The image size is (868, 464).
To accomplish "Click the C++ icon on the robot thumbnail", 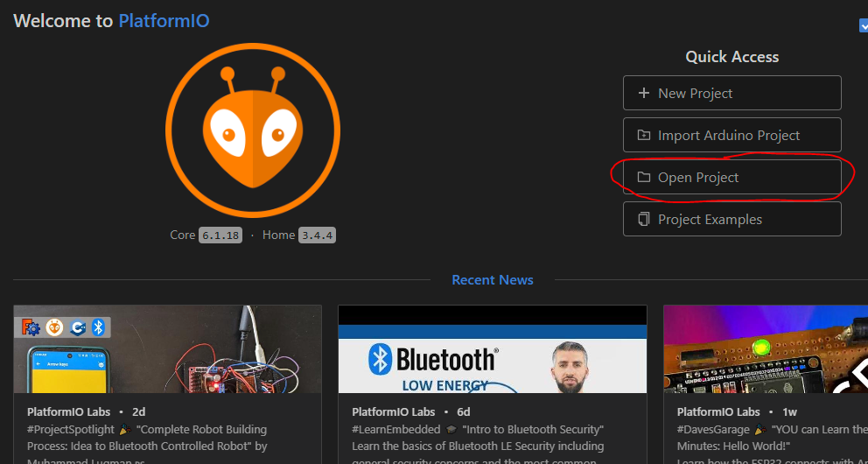I will coord(78,327).
